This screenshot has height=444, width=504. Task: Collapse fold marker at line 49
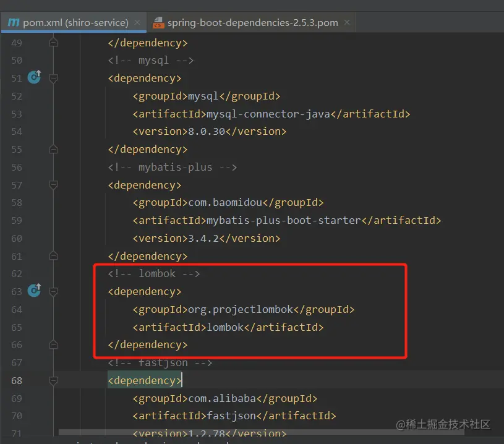point(54,43)
